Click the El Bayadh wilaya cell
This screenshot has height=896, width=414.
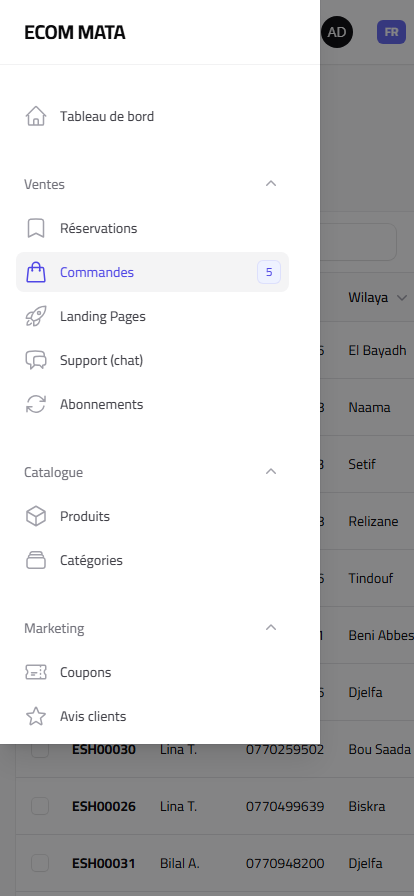pyautogui.click(x=377, y=350)
